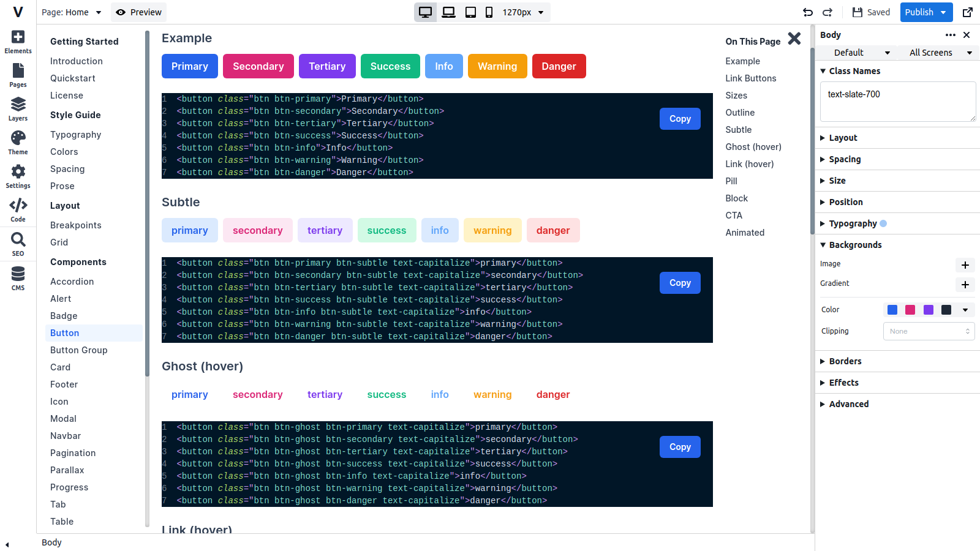
Task: Click the Preview button
Action: [x=138, y=12]
